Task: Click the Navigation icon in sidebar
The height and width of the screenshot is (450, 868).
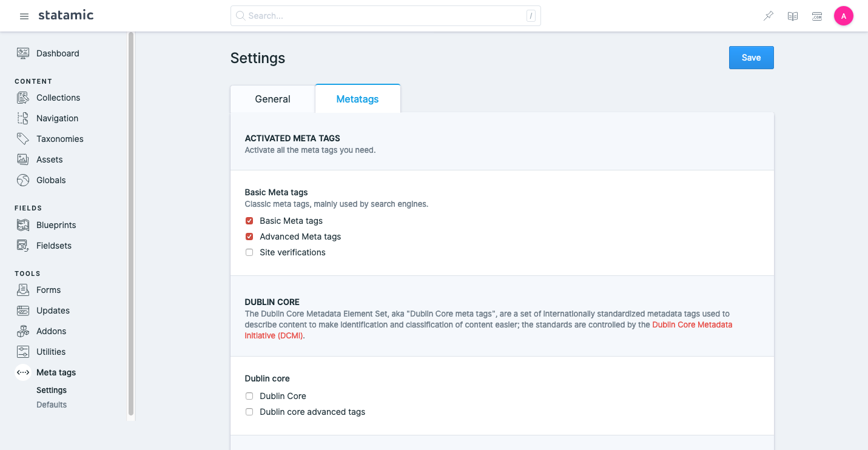Action: [23, 118]
